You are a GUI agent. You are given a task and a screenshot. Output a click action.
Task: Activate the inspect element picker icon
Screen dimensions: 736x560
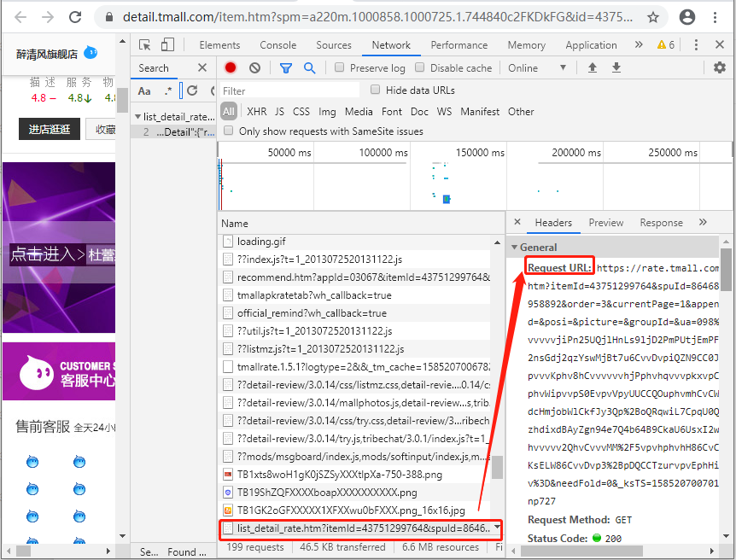pyautogui.click(x=145, y=45)
